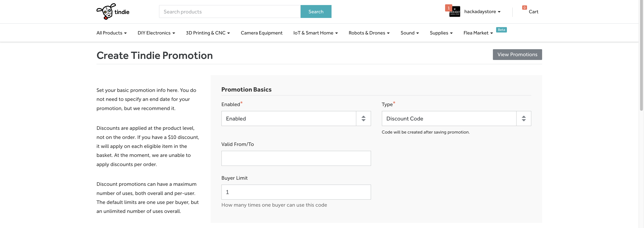The image size is (644, 228).
Task: Open the Discount Code type dropdown
Action: point(449,119)
